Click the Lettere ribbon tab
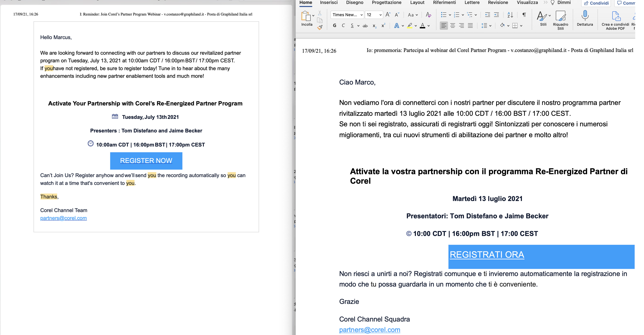The image size is (644, 335). coord(472,3)
